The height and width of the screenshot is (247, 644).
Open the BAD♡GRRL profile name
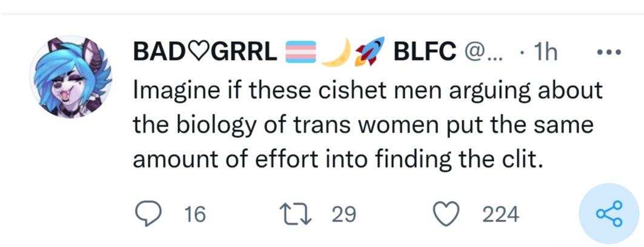coord(206,53)
